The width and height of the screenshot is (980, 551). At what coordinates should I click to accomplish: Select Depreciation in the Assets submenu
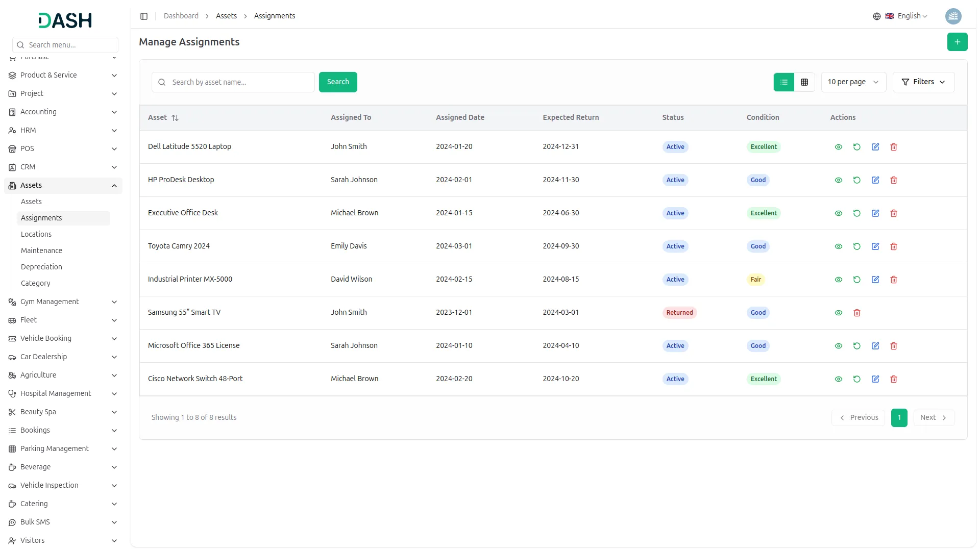click(x=41, y=267)
